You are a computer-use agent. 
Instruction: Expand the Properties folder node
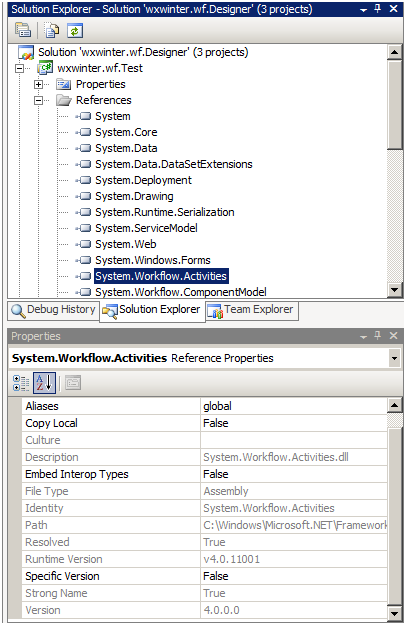[x=39, y=85]
